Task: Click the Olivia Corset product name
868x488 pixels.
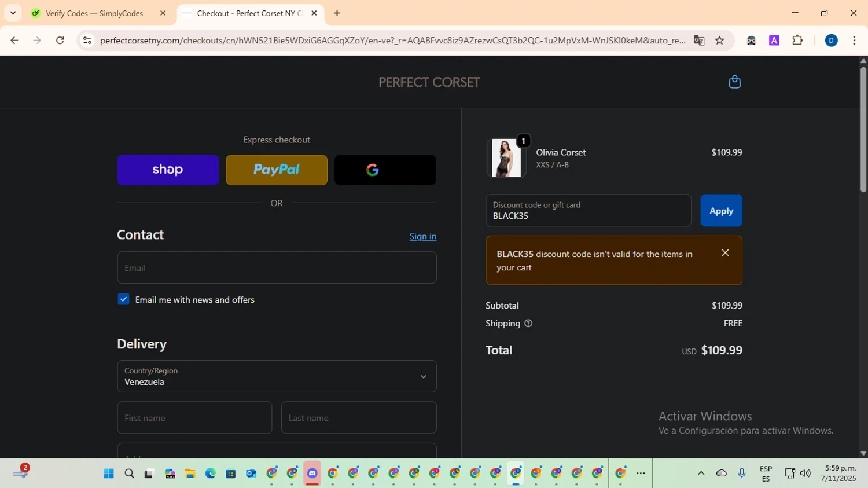Action: tap(561, 152)
